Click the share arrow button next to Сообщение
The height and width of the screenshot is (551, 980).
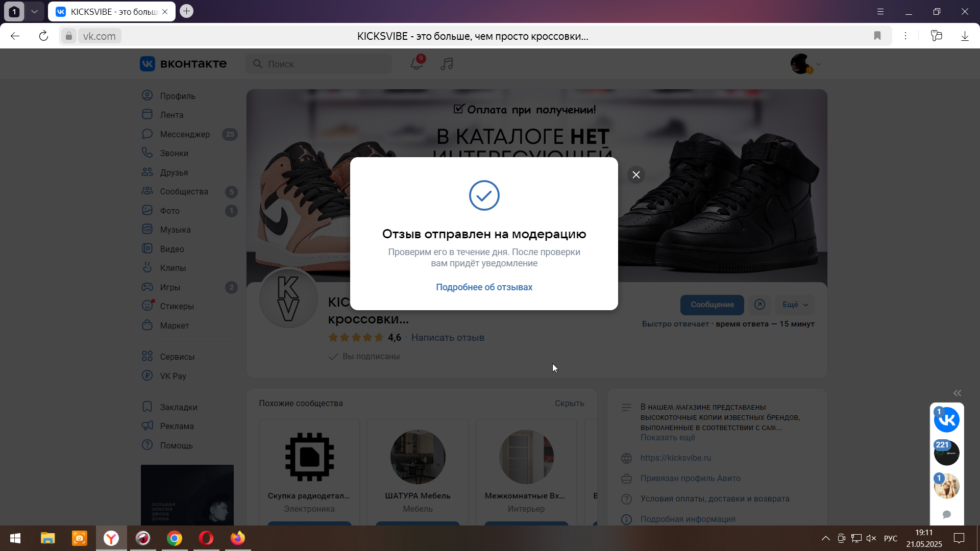(x=759, y=305)
